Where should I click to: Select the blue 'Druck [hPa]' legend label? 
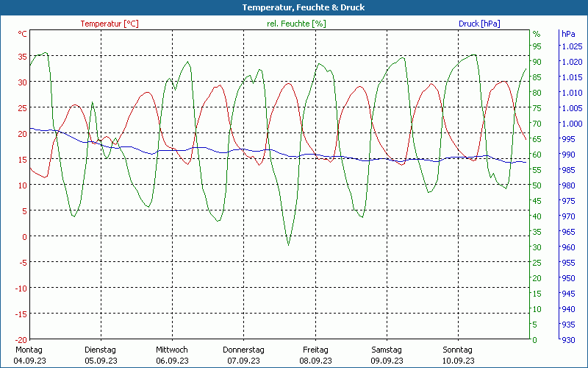(479, 24)
